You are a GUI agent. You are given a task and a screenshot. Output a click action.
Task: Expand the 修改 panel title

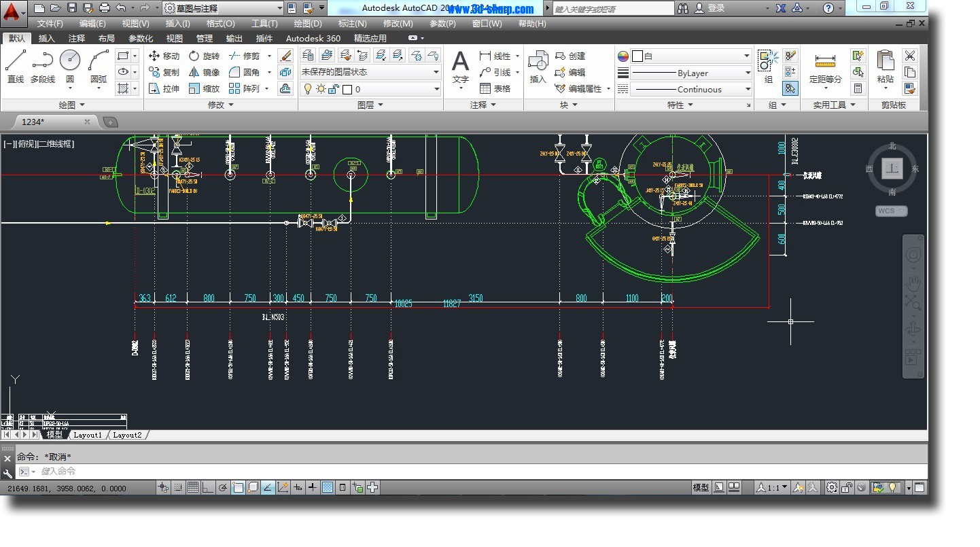[x=220, y=105]
